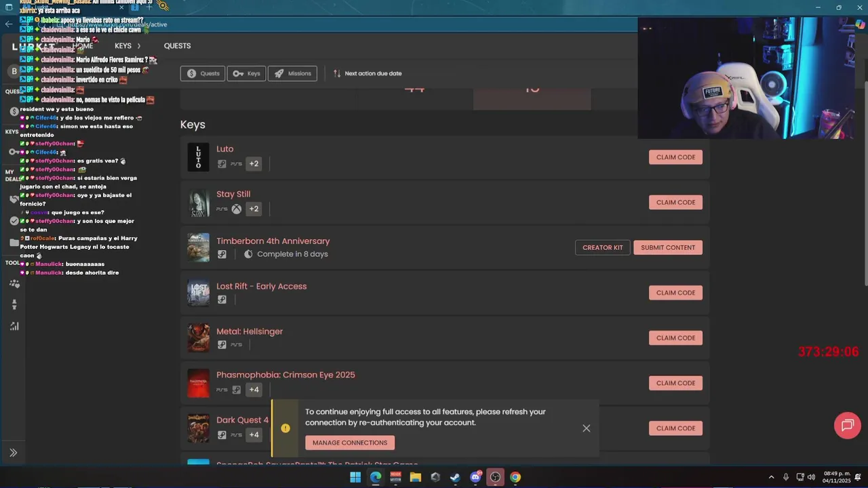The image size is (868, 488).
Task: Claim code for Metal: Hellsinger
Action: [x=675, y=338]
